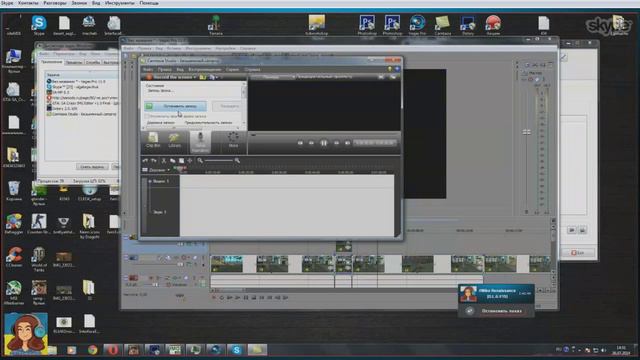Open Vegas Pro desktop shortcut

click(417, 25)
